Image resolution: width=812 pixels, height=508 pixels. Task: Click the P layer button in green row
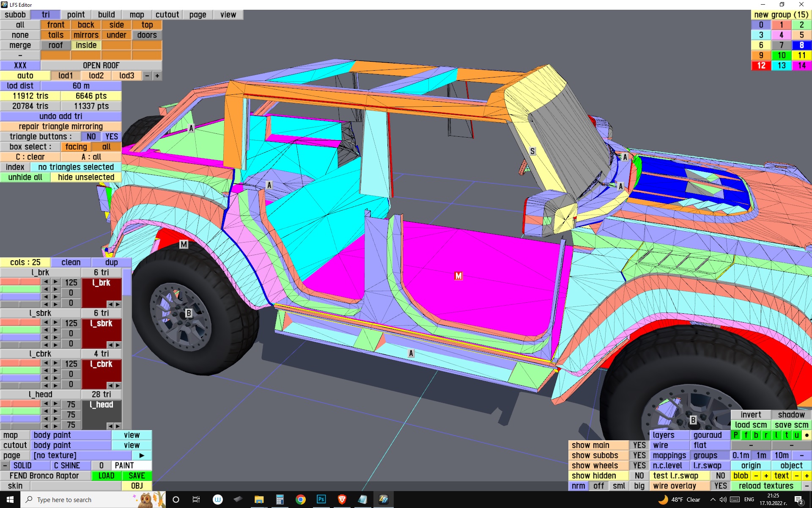[x=736, y=435]
